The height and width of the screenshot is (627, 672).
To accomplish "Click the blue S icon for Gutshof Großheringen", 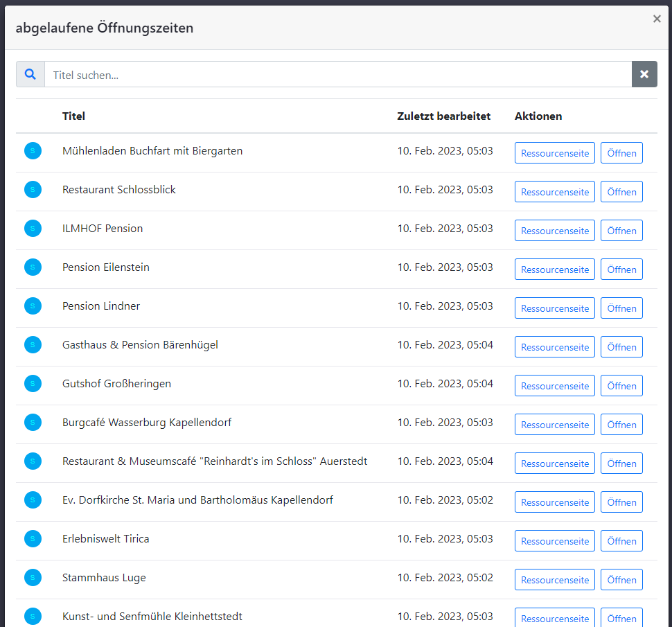I will (x=33, y=384).
